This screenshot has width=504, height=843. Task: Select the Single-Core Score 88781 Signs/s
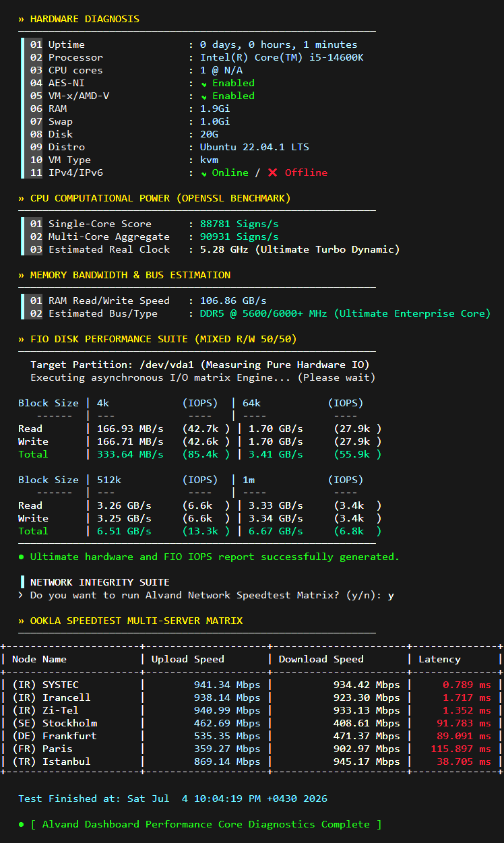[x=239, y=224]
